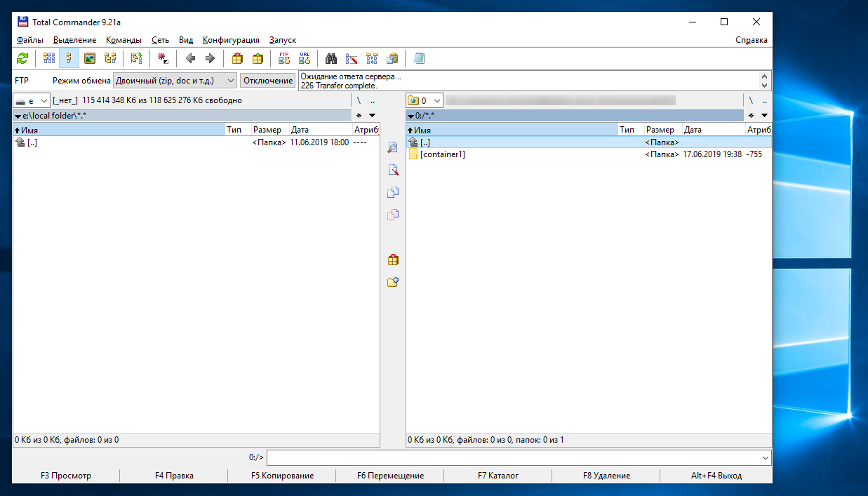Sort right panel by Размер column header

point(663,130)
